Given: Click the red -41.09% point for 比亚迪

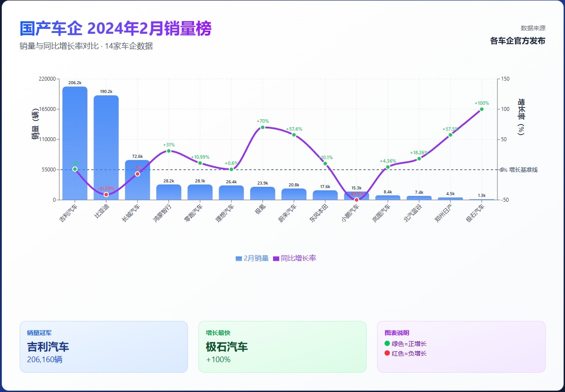Looking at the screenshot, I should pos(106,195).
